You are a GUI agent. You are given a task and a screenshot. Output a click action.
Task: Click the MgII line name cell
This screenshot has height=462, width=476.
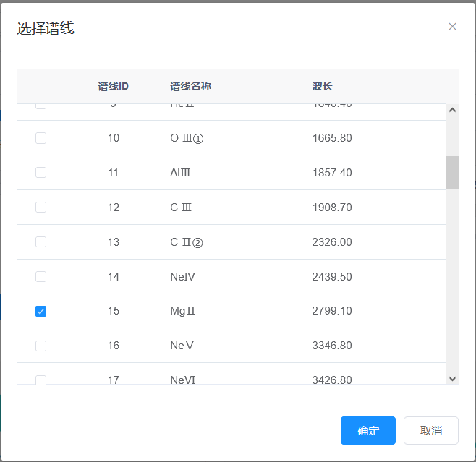[183, 312]
